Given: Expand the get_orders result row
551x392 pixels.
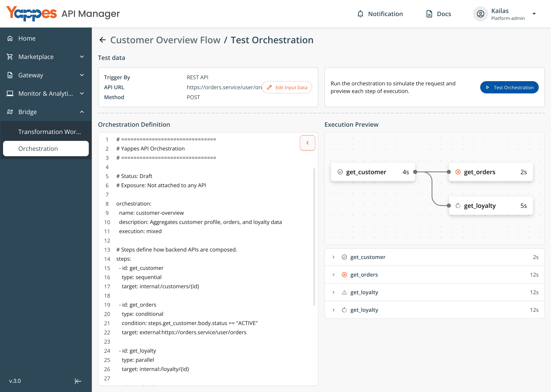Looking at the screenshot, I should (x=333, y=275).
